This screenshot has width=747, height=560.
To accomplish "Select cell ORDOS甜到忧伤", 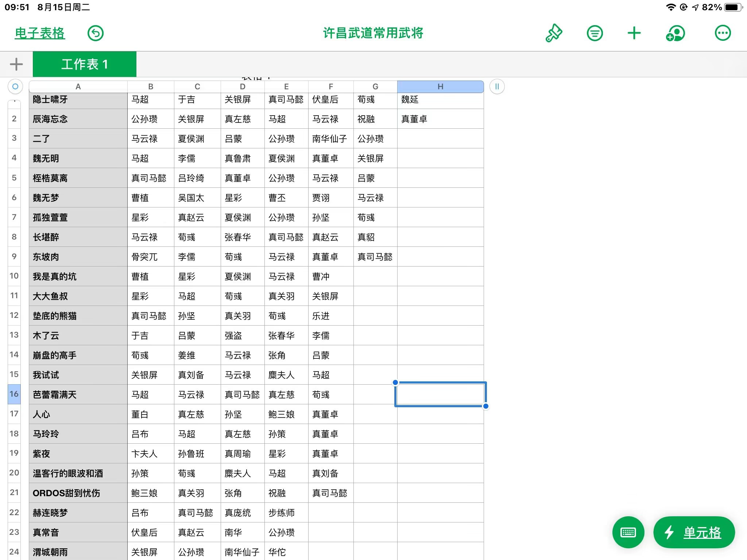I will click(x=78, y=493).
